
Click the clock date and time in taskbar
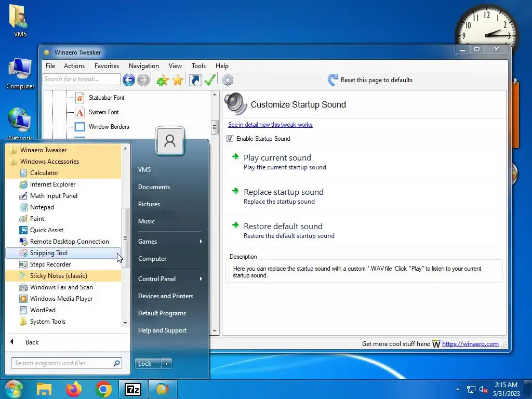pos(506,389)
